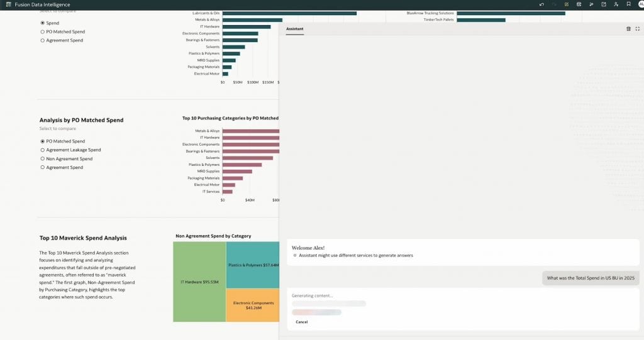Click the auto insights sparkle icon

(x=591, y=4)
